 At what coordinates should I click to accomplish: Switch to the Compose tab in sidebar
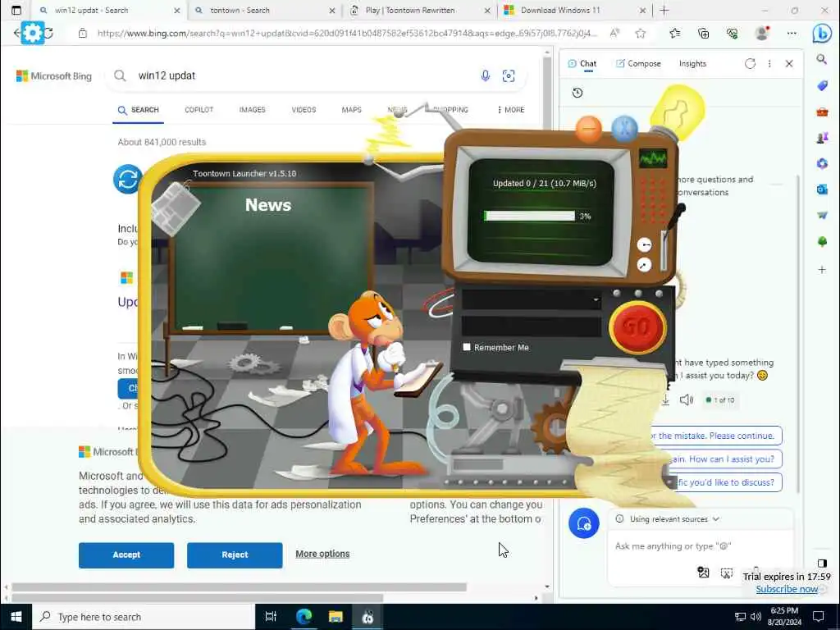(x=638, y=63)
